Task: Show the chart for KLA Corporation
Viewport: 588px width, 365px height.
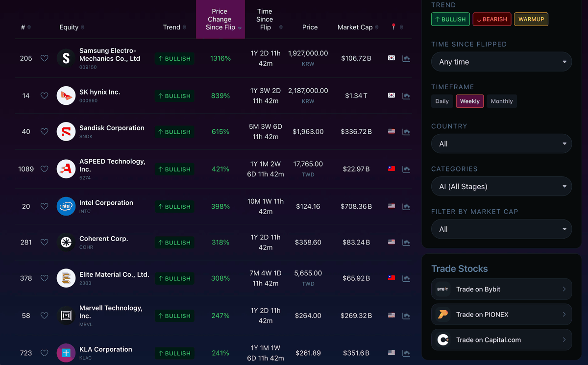Action: (x=406, y=353)
